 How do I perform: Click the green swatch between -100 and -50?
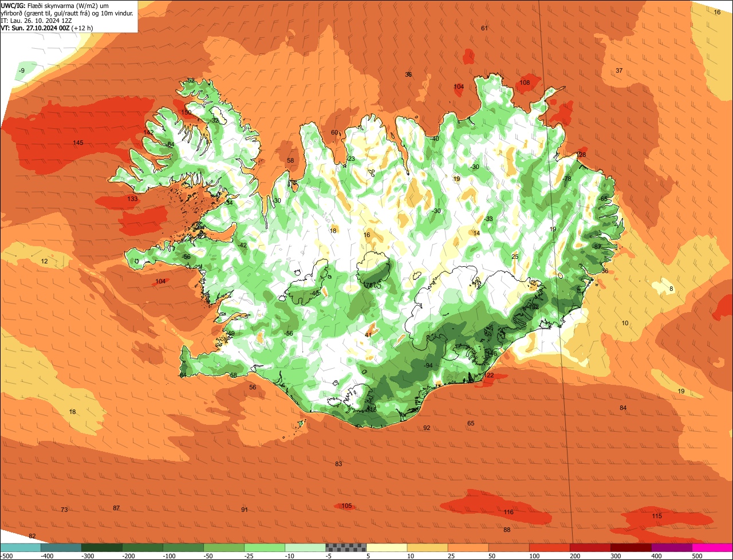183,547
